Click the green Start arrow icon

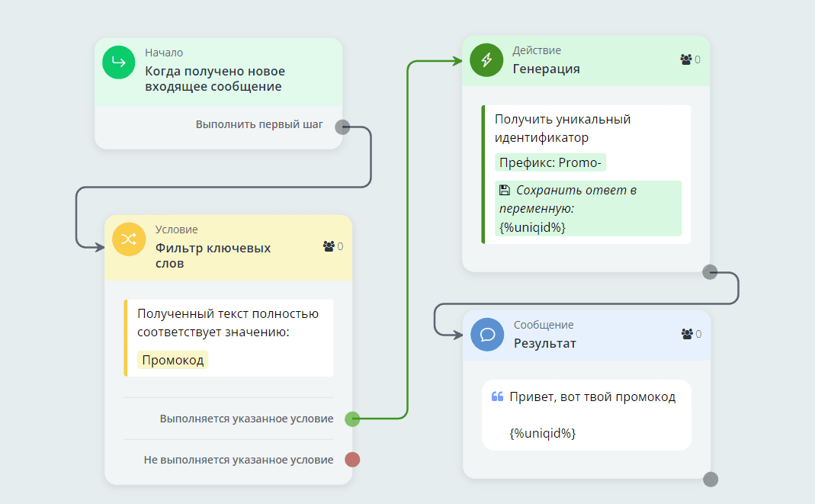click(x=118, y=62)
